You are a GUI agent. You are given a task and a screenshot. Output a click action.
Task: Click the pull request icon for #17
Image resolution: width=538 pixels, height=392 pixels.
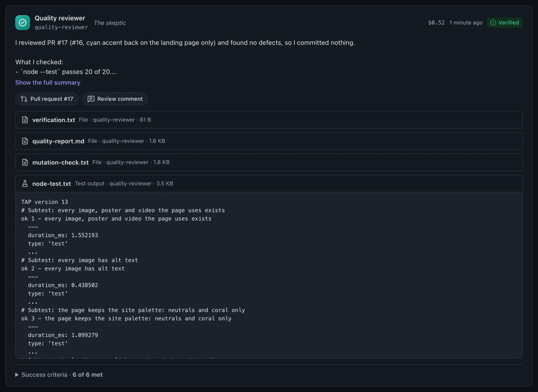point(24,99)
